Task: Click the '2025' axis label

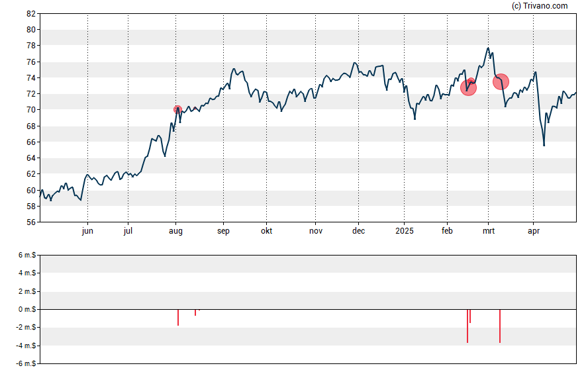Action: pyautogui.click(x=404, y=231)
